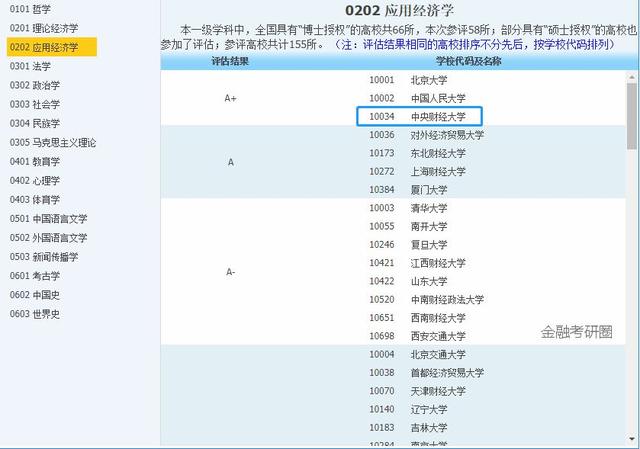
Task: Select the row 10384 厦门大学
Action: 408,190
